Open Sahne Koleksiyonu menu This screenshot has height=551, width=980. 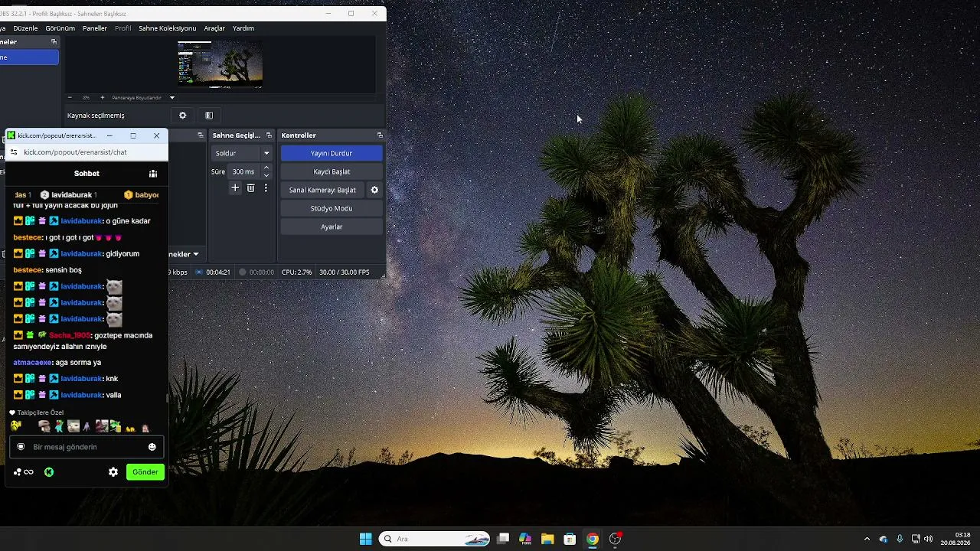pyautogui.click(x=168, y=28)
